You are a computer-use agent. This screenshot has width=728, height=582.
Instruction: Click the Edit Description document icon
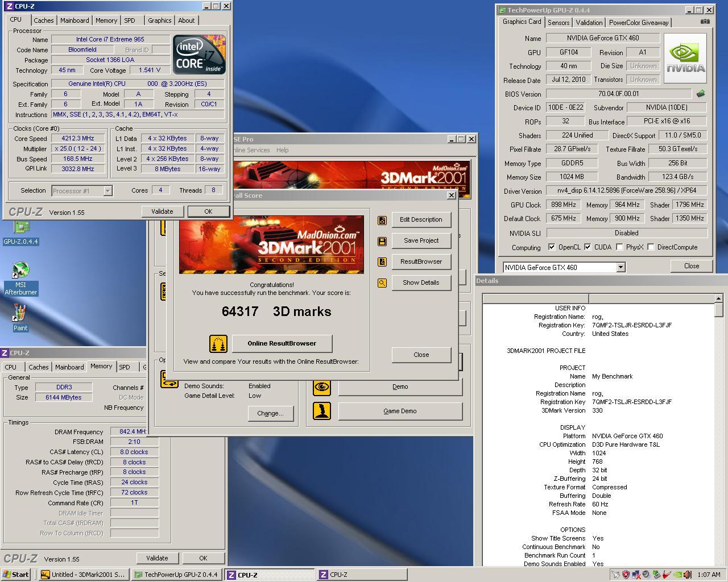coord(382,220)
